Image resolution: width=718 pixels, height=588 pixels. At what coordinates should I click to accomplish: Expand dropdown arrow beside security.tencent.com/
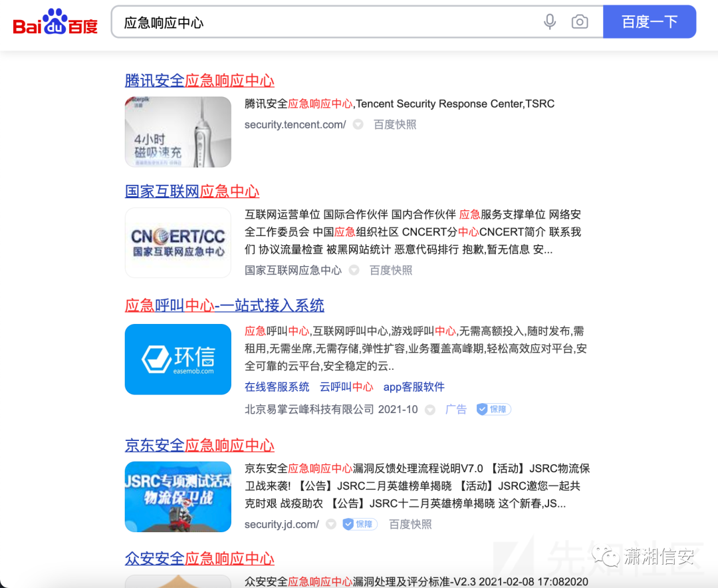[x=358, y=124]
